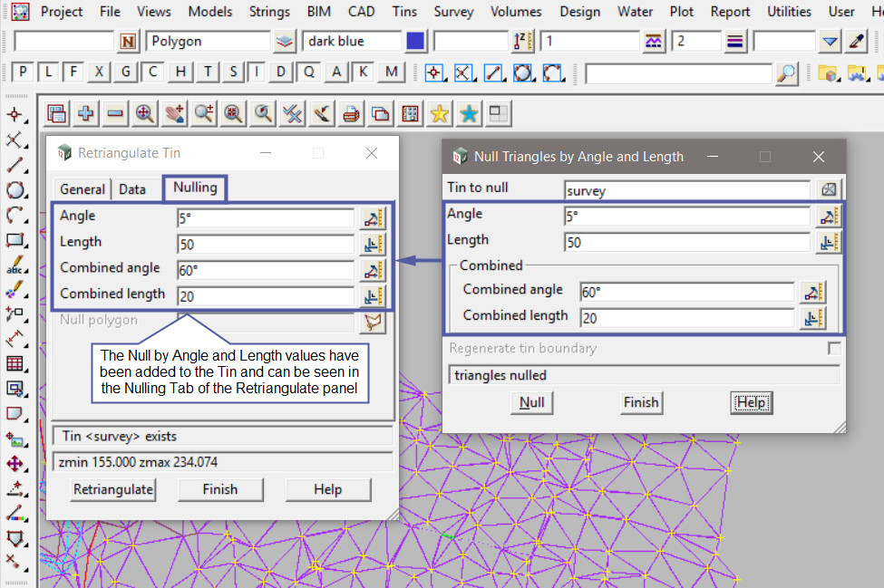Screen dimensions: 884x588
Task: Toggle the 'P' point snap button
Action: tap(22, 72)
